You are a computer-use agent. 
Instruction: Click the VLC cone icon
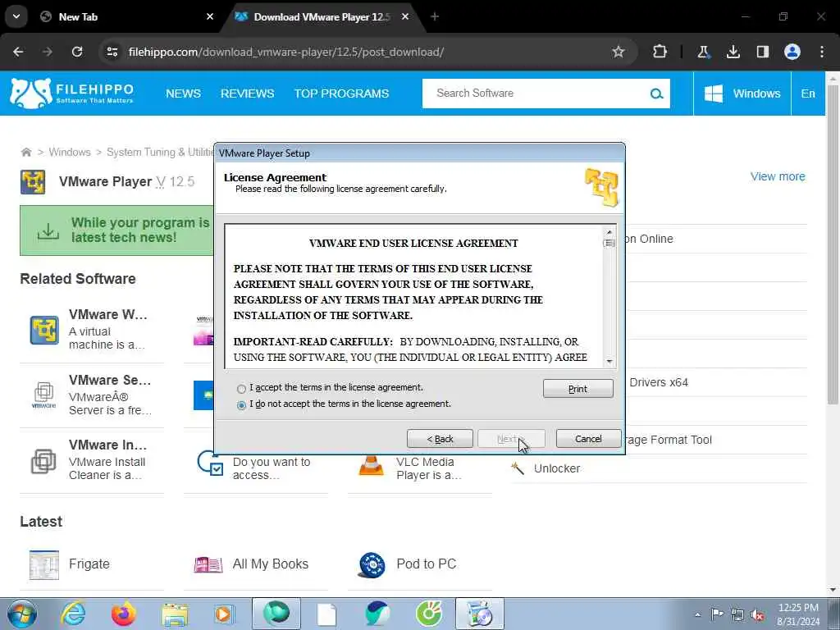coord(371,464)
